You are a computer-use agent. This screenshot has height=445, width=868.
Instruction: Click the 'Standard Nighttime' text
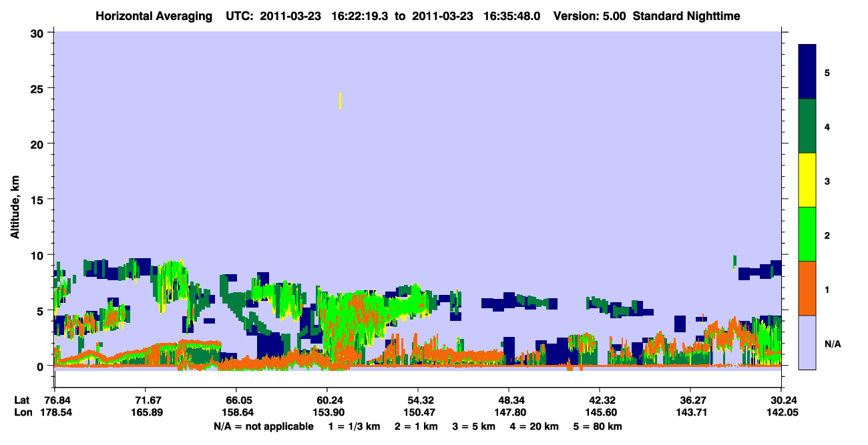coord(686,16)
